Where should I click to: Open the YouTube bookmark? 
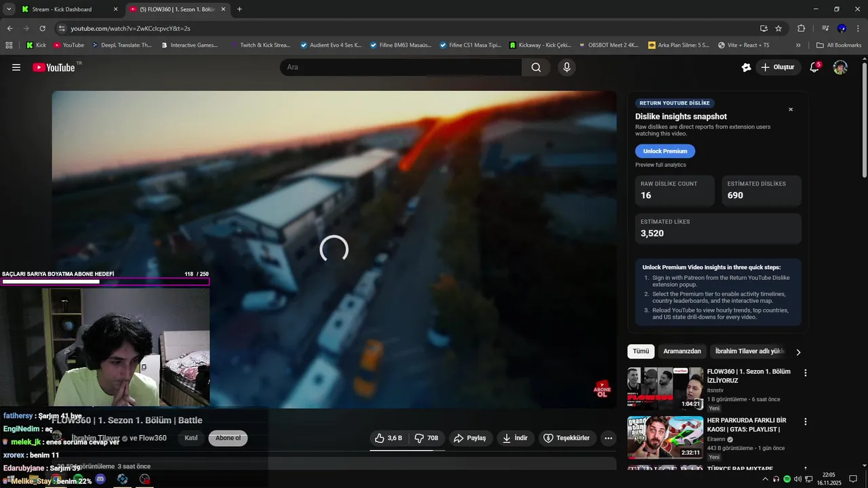(68, 45)
